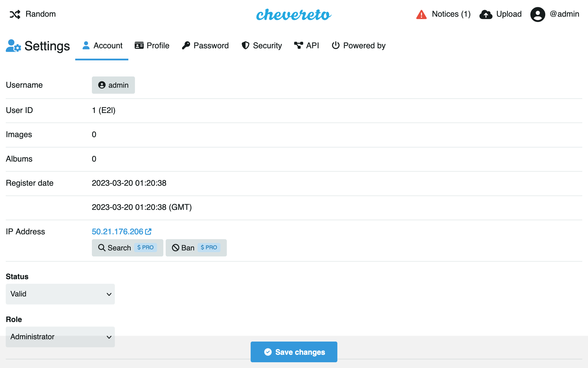Click the Save changes button
The width and height of the screenshot is (588, 368).
click(x=294, y=352)
